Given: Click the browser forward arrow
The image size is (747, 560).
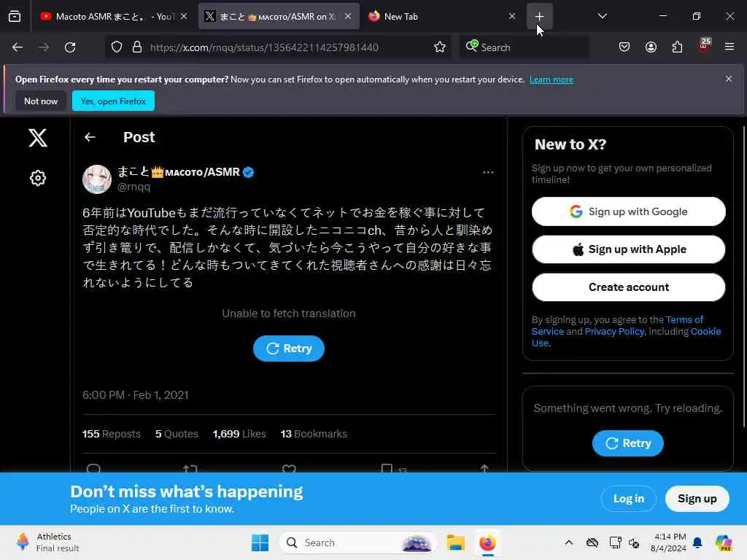Looking at the screenshot, I should tap(43, 47).
